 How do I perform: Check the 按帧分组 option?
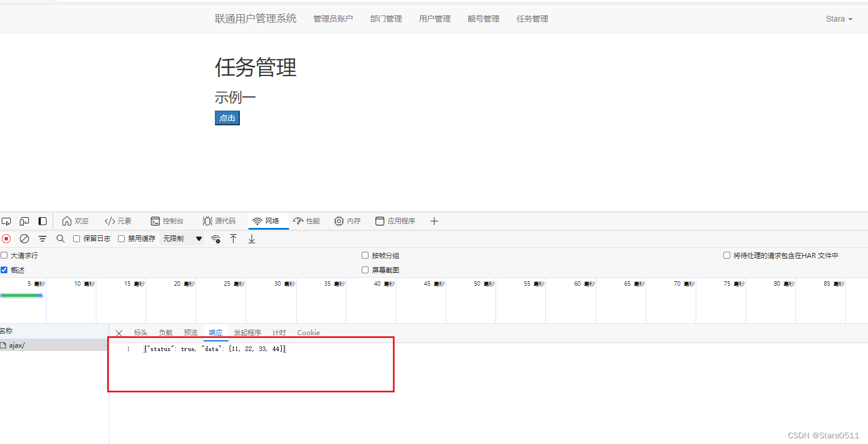(365, 256)
